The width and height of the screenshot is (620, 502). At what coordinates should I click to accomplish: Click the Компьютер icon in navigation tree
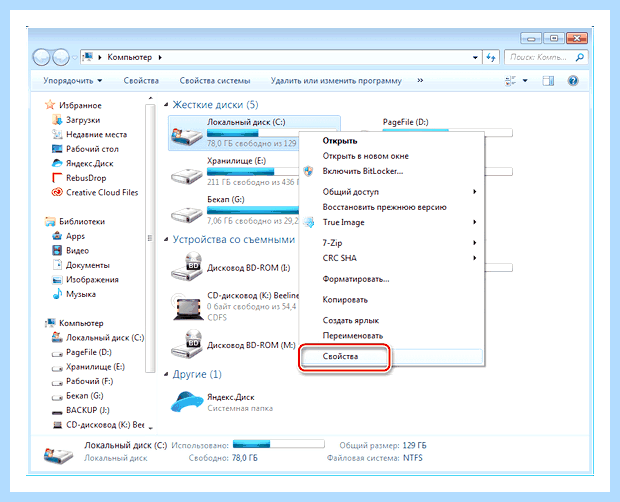(50, 323)
